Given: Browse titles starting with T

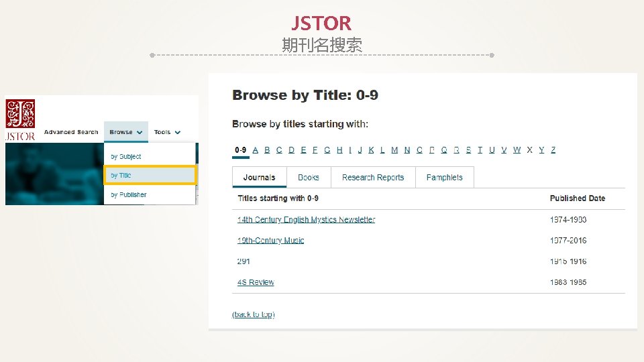Looking at the screenshot, I should (x=480, y=149).
